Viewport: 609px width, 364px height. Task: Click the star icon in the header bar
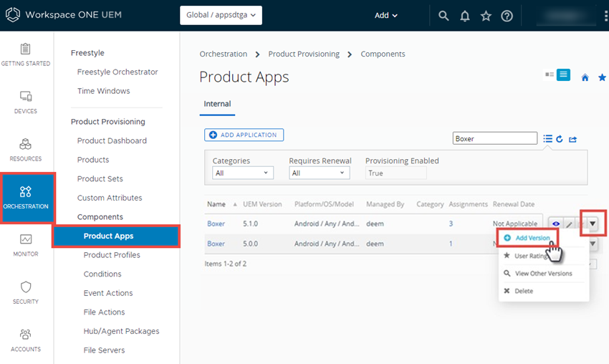pos(486,16)
